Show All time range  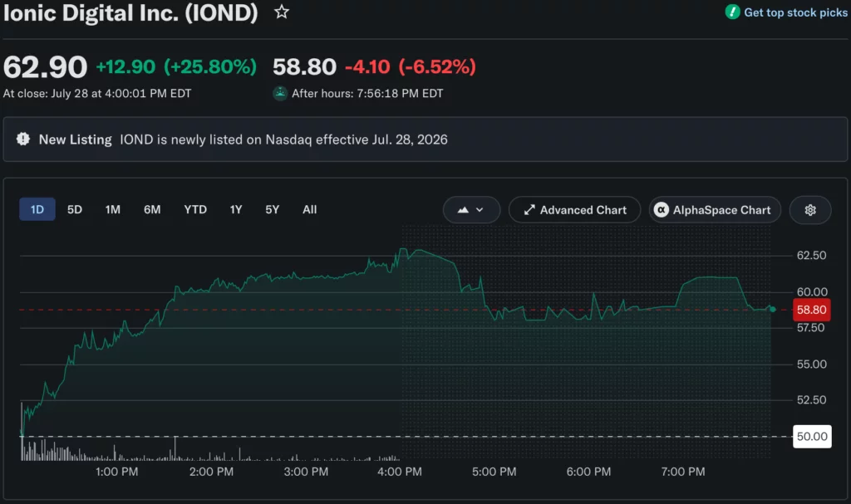309,209
